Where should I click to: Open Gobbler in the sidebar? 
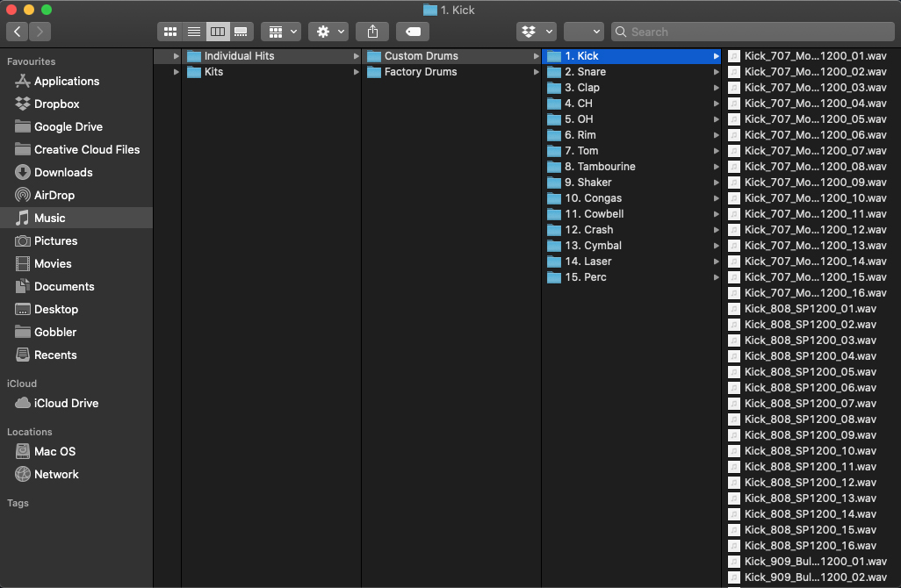tap(76, 332)
